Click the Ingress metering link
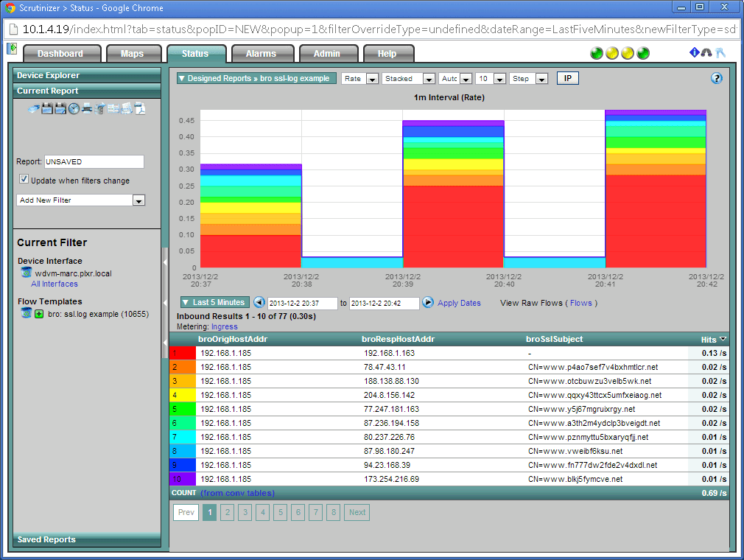 224,326
